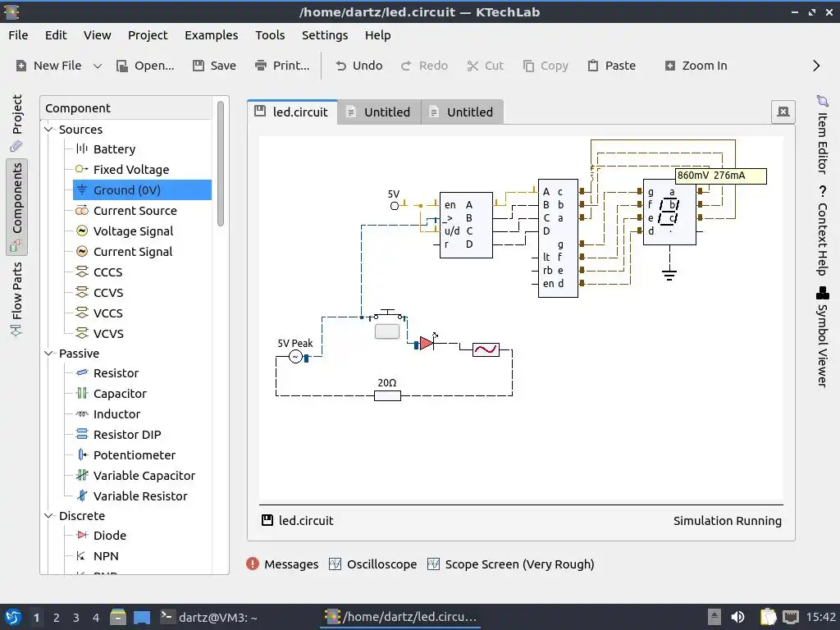This screenshot has width=840, height=630.
Task: Open the File menu
Action: pos(18,34)
